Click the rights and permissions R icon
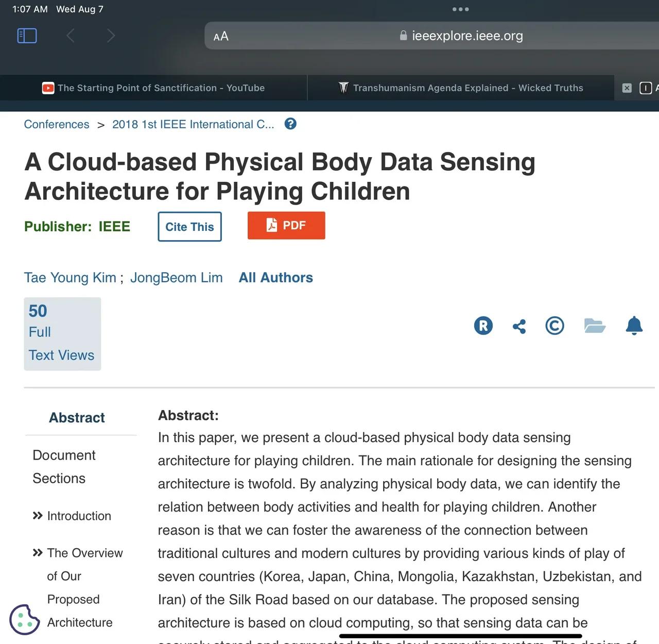This screenshot has width=659, height=644. 482,326
